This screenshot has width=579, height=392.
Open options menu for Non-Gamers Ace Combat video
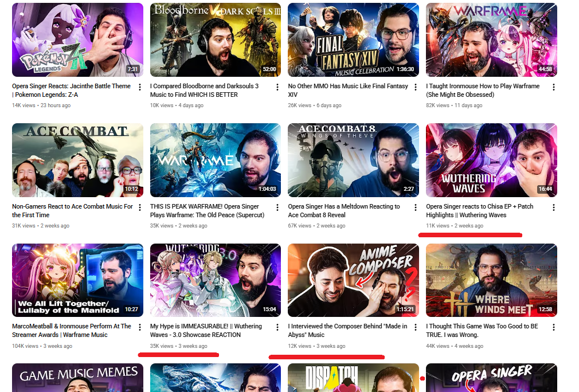tap(139, 207)
